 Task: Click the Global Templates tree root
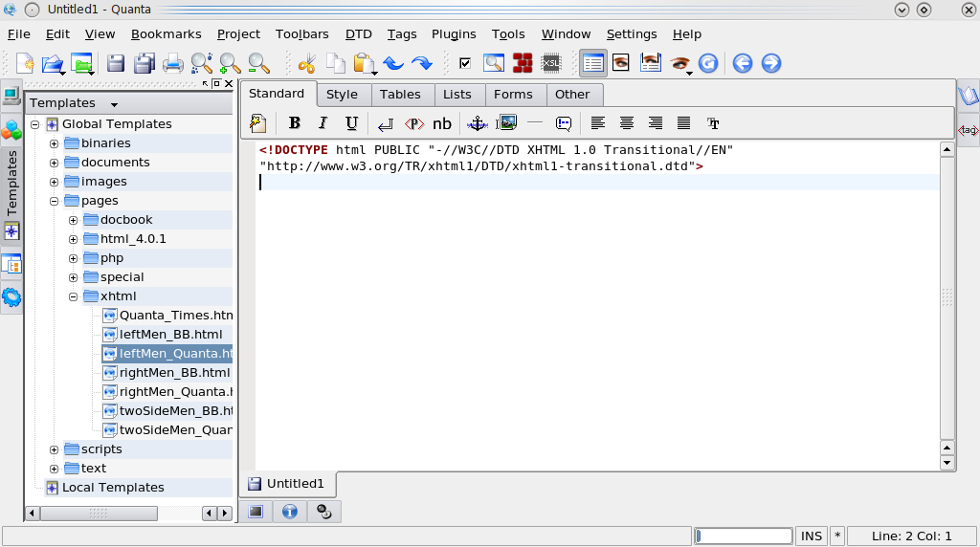(x=117, y=124)
